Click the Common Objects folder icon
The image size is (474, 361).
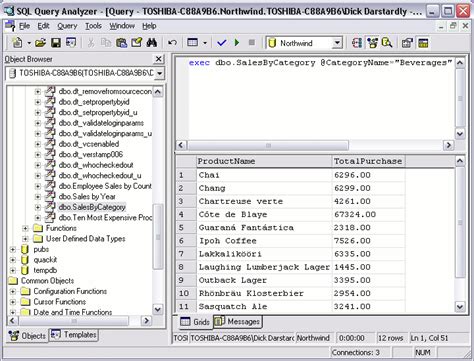tap(13, 281)
